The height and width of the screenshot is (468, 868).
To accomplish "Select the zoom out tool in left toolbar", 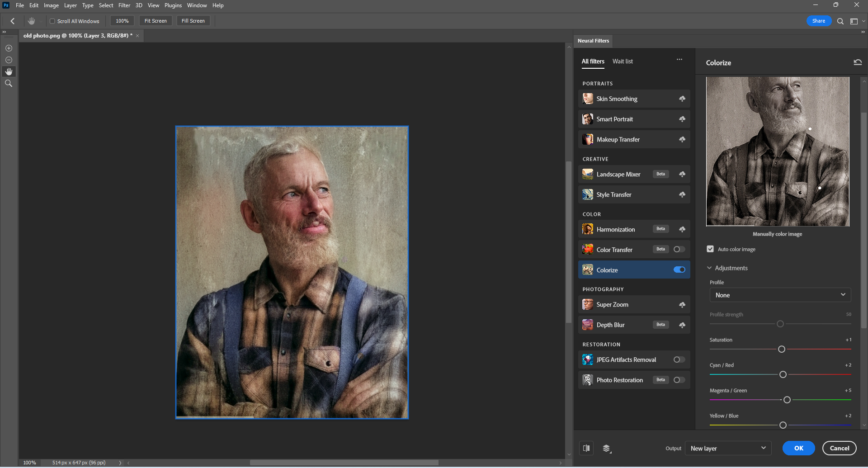I will pos(9,60).
